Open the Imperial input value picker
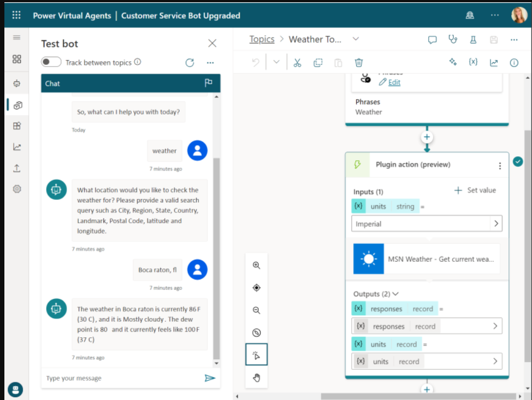Viewport: 532px width, 400px height. click(496, 223)
